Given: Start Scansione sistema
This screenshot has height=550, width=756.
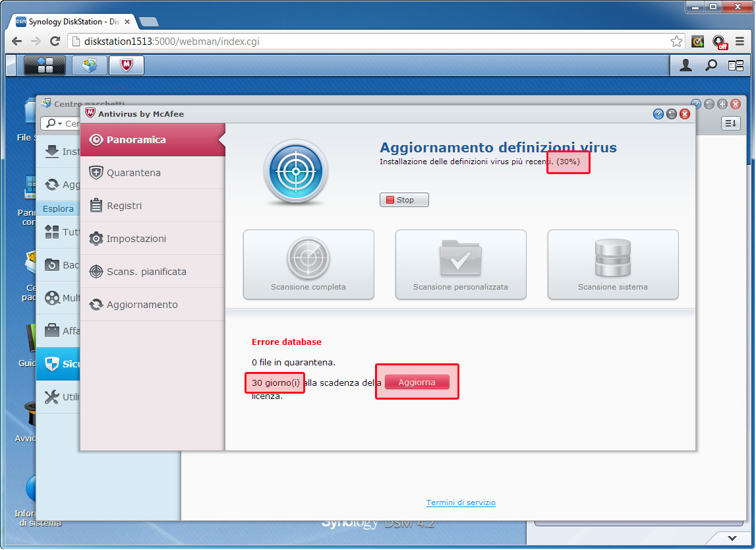Looking at the screenshot, I should [x=613, y=264].
